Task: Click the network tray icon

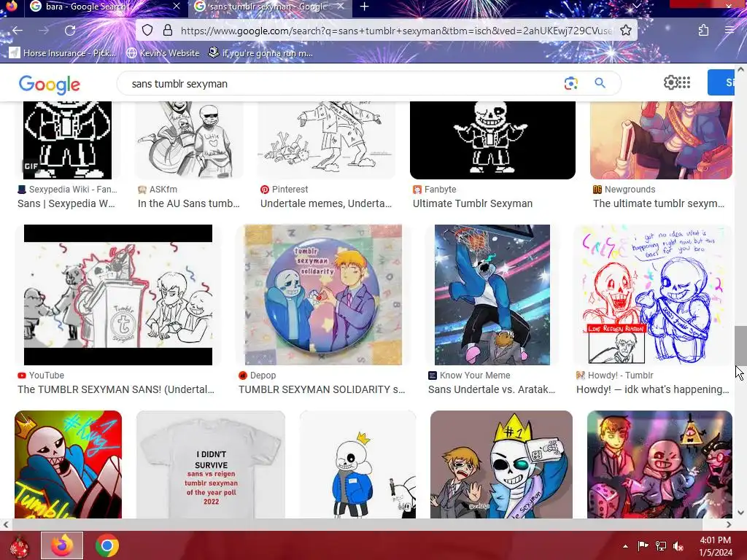Action: (661, 546)
